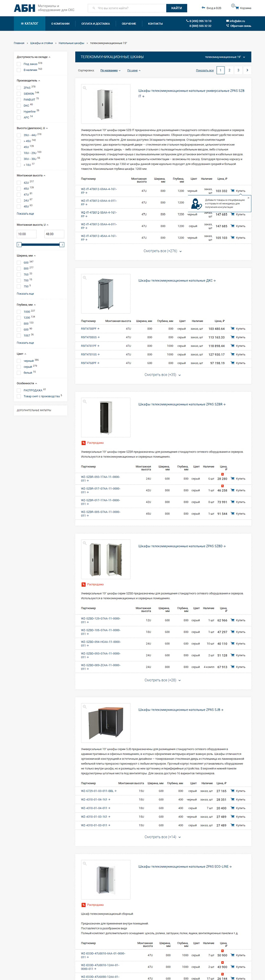Click the magnifier icon in the search field

(94, 8)
